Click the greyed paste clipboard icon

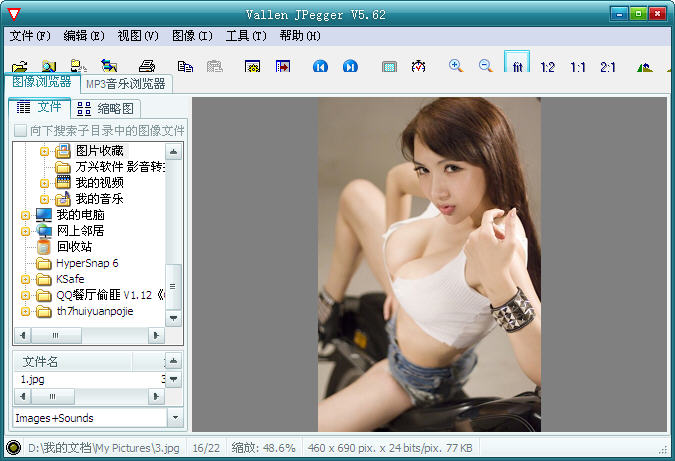click(x=214, y=66)
